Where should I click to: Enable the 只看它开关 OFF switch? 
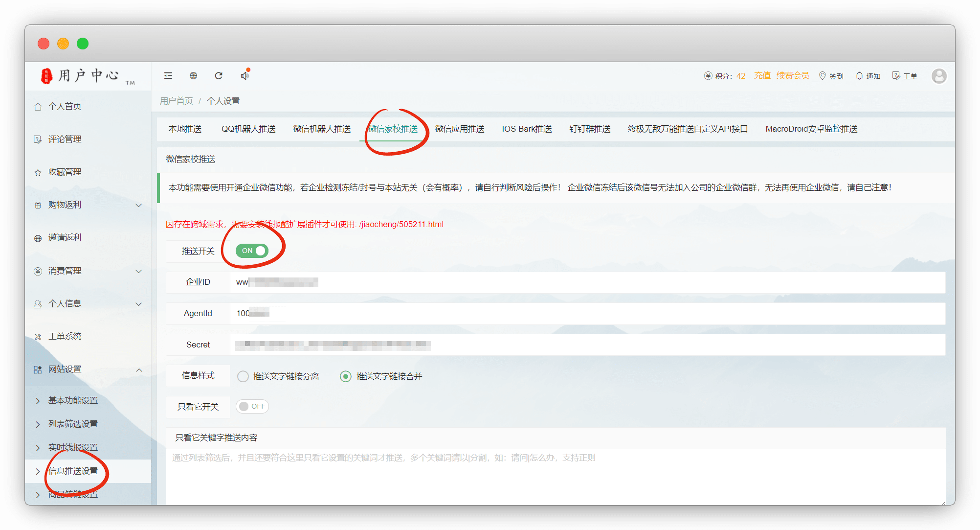pyautogui.click(x=252, y=407)
